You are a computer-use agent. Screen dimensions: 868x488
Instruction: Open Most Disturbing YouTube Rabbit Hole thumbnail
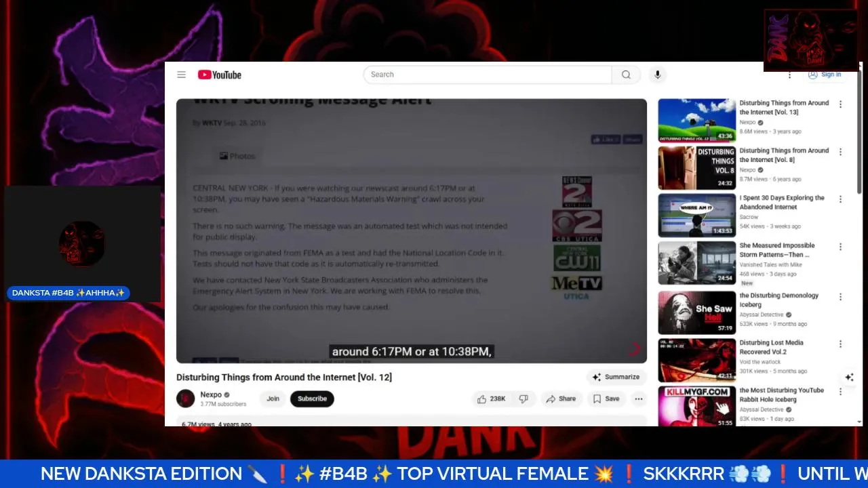696,407
